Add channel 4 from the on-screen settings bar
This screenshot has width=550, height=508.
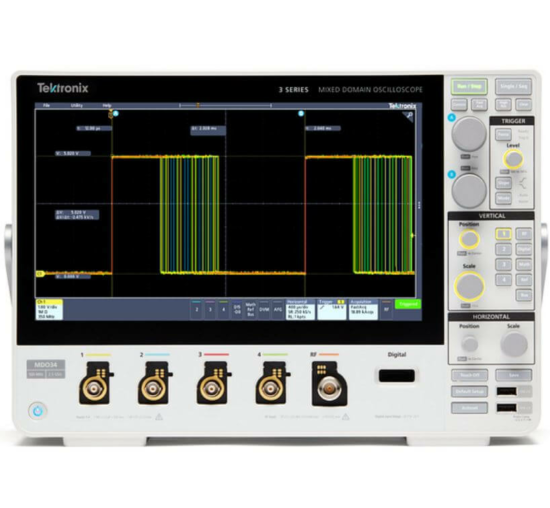click(223, 310)
